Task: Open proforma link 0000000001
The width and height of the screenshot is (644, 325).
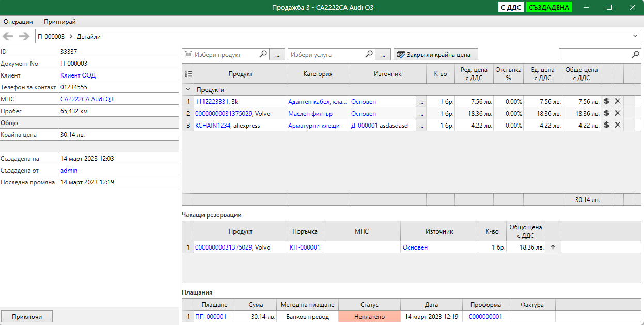Action: (485, 317)
